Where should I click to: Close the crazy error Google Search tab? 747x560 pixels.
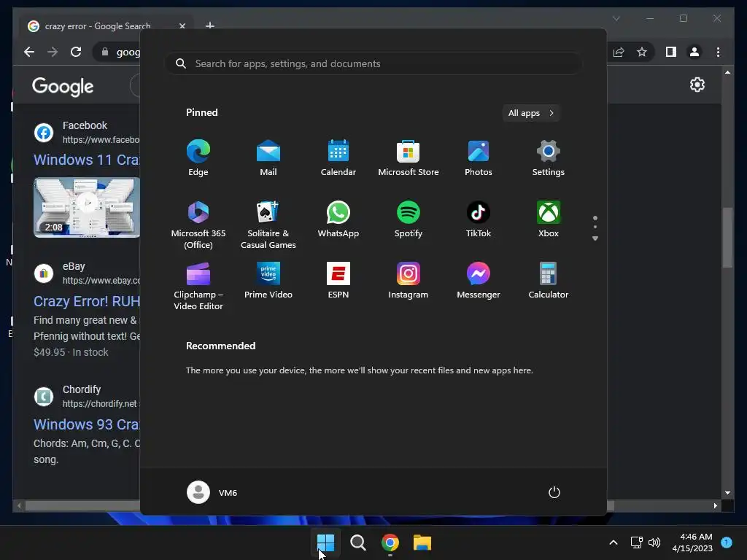click(x=182, y=26)
